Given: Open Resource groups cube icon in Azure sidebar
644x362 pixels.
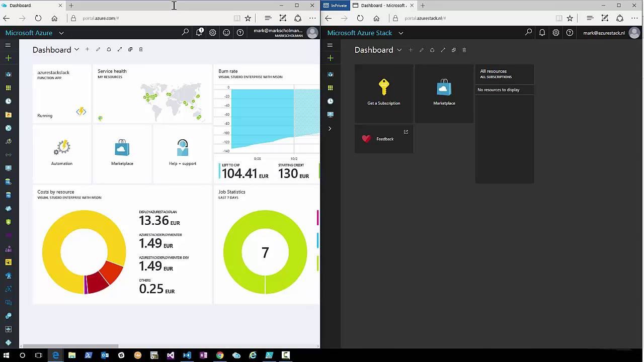Looking at the screenshot, I should 8,74.
